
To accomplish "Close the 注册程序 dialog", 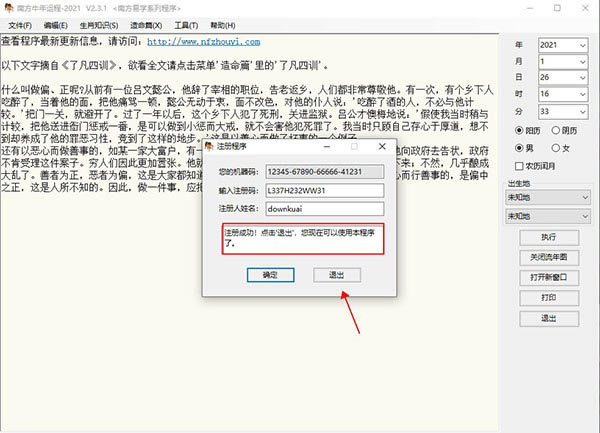I will point(382,147).
